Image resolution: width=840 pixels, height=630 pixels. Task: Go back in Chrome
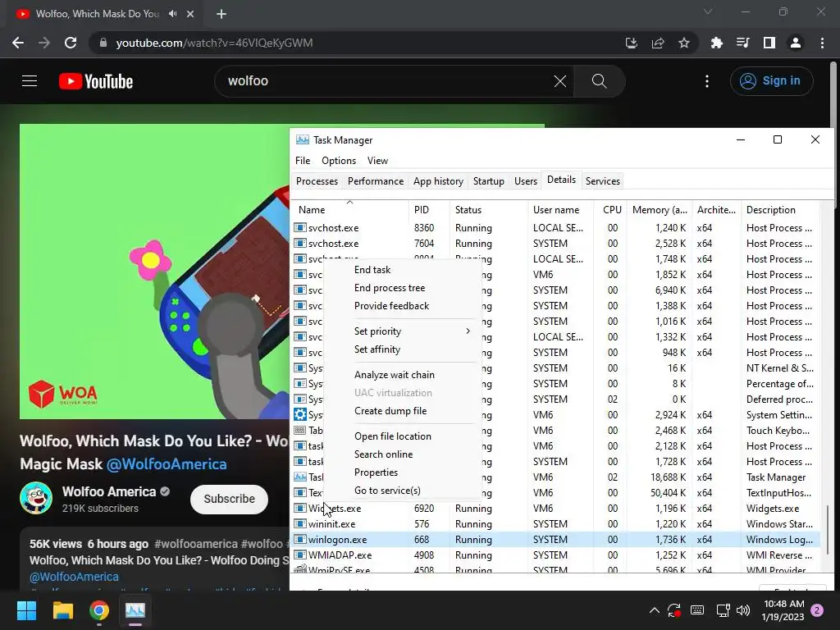click(x=18, y=43)
